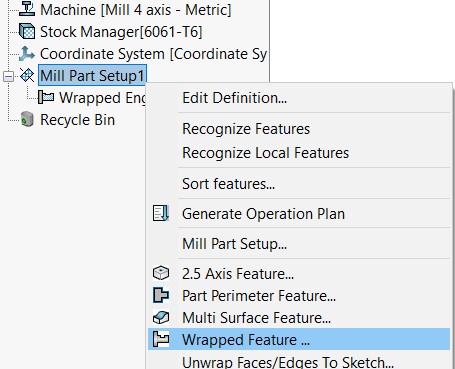Image resolution: width=455 pixels, height=369 pixels.
Task: Click the Generate Operation Plan icon
Action: (161, 213)
